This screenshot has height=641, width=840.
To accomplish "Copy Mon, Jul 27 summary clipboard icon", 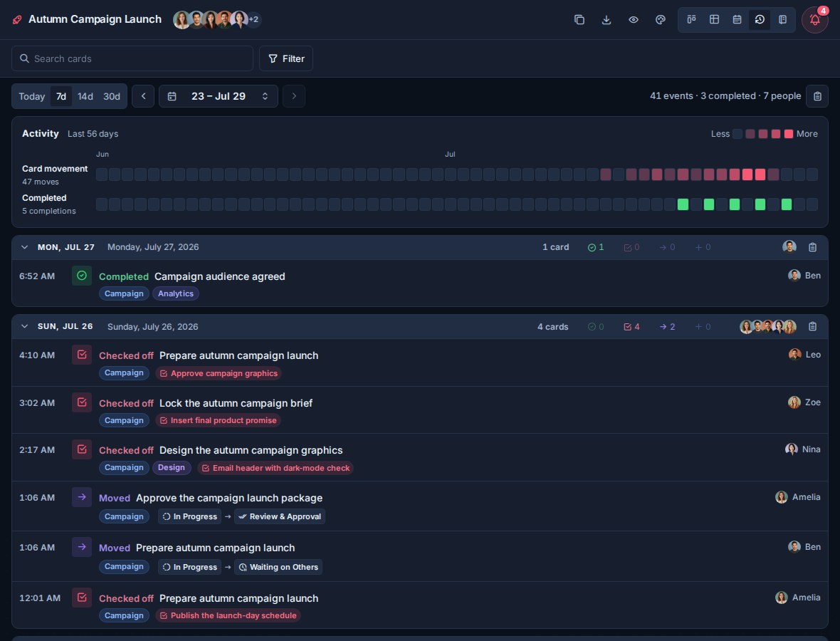I will [x=813, y=247].
